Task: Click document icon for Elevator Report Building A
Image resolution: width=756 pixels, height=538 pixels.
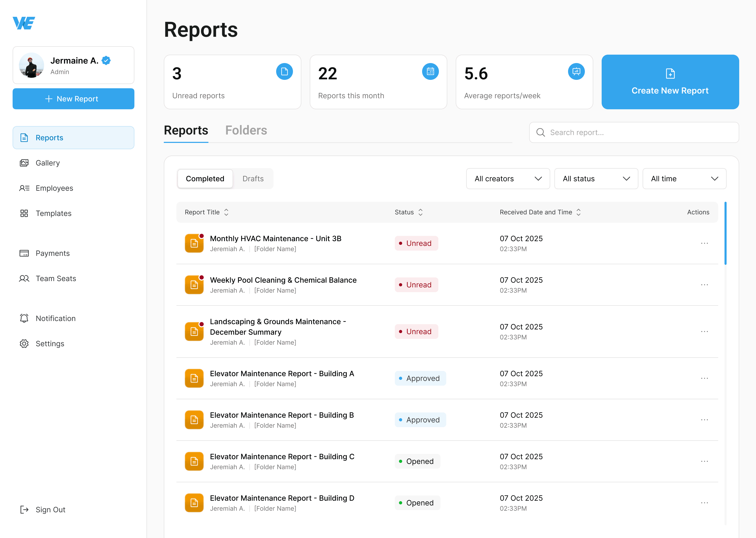Action: 194,378
